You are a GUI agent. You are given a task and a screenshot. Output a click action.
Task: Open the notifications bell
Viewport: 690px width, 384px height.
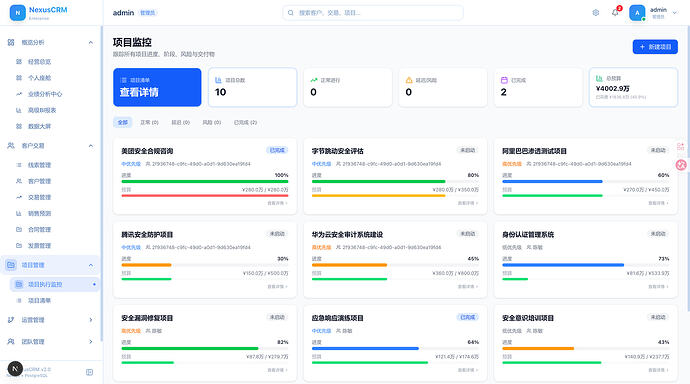[x=615, y=13]
